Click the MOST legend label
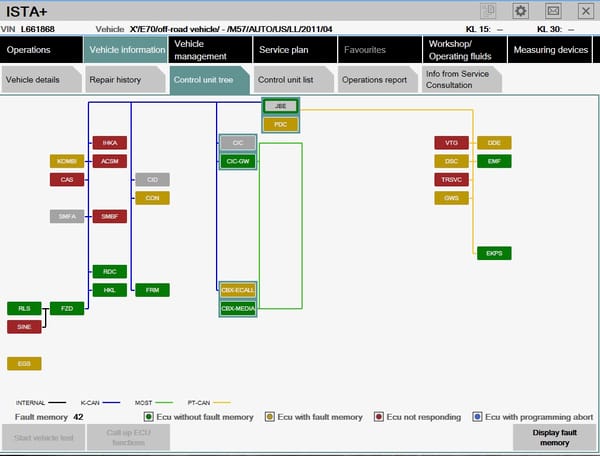This screenshot has width=600, height=456. pyautogui.click(x=143, y=403)
